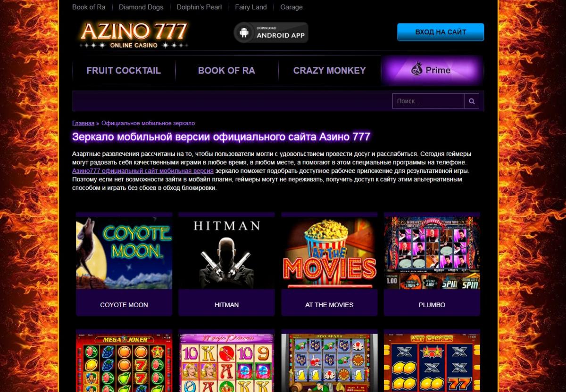Open the Prime spade banner
This screenshot has width=566, height=392.
pos(432,70)
